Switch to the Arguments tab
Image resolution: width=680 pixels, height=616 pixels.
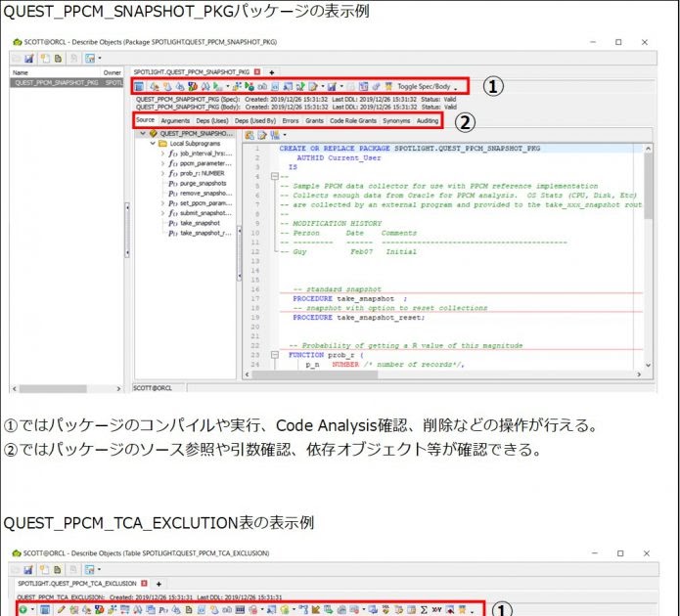click(x=175, y=120)
